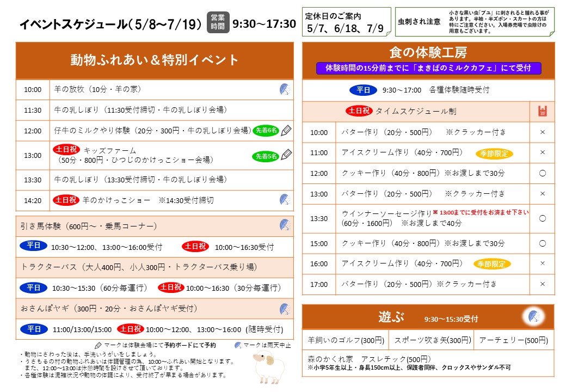566x392 pixels.
Task: Click the umbrella icon in the 羊のかけっこショー row
Action: (x=284, y=200)
